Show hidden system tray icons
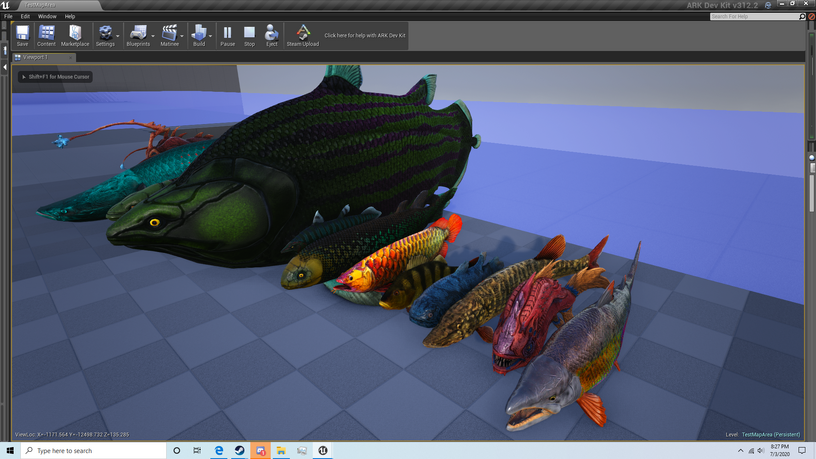816x459 pixels. 741,451
